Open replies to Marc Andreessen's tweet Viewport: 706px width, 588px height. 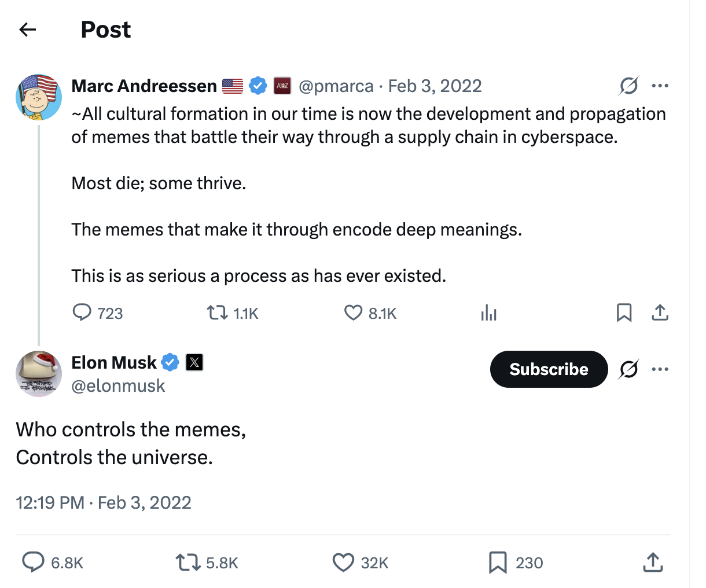coord(83,313)
